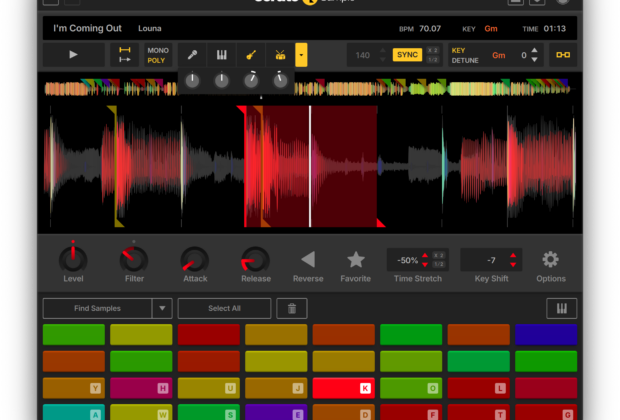Select the drums stem icon
Screen dimensions: 620x420
tap(279, 54)
